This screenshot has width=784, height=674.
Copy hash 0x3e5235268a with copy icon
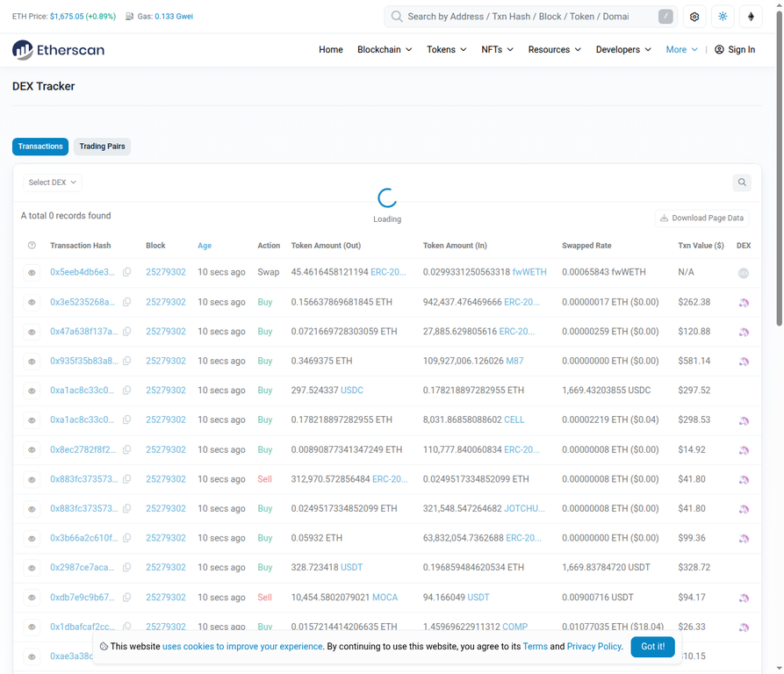pos(127,302)
